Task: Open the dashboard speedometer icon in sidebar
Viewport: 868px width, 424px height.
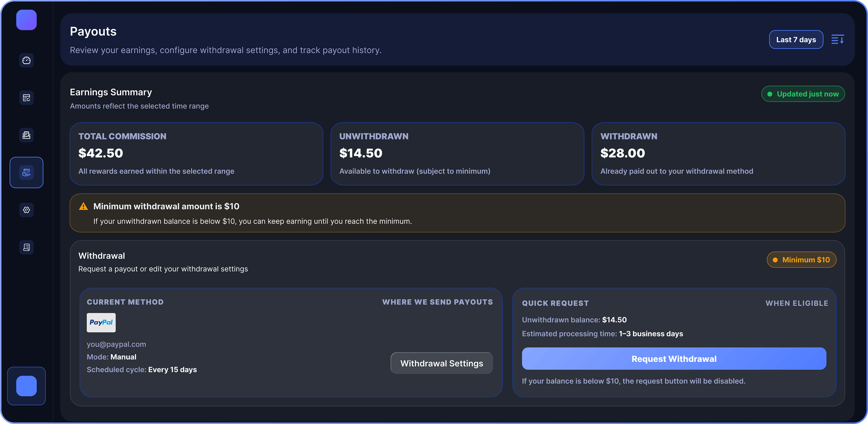Action: tap(26, 60)
